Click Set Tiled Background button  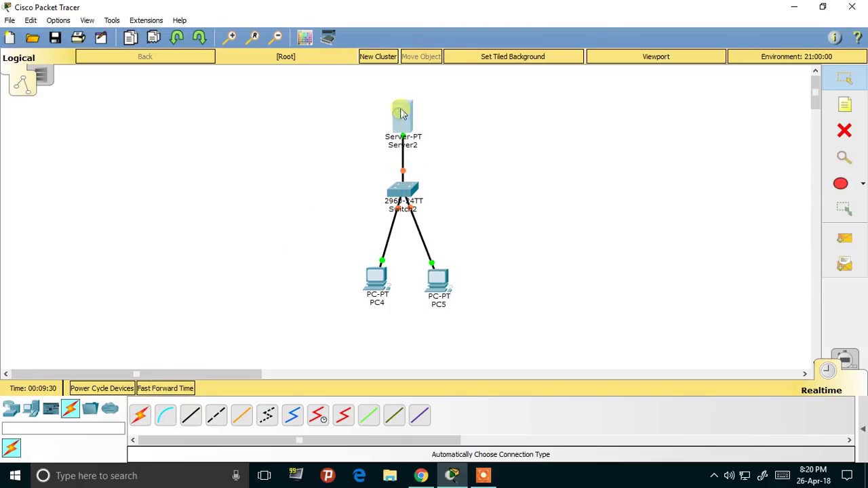[513, 56]
